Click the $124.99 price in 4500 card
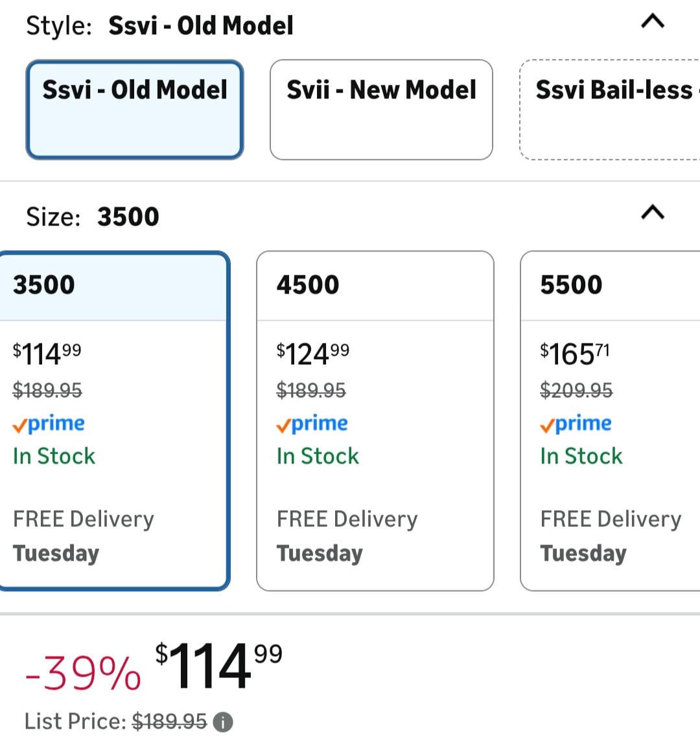 point(312,354)
